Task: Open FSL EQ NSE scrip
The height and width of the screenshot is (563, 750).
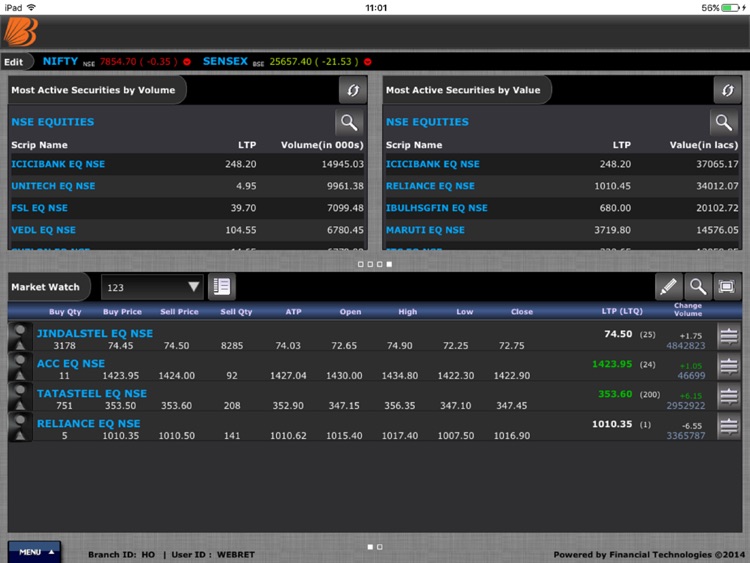Action: pos(39,208)
